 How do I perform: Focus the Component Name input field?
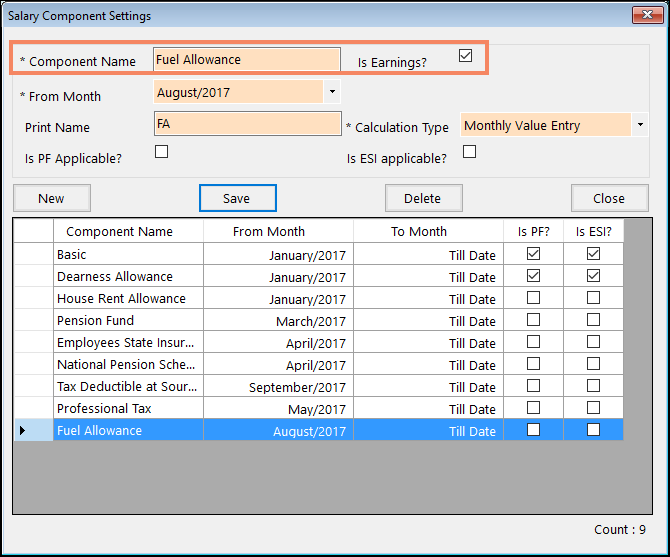(x=247, y=59)
